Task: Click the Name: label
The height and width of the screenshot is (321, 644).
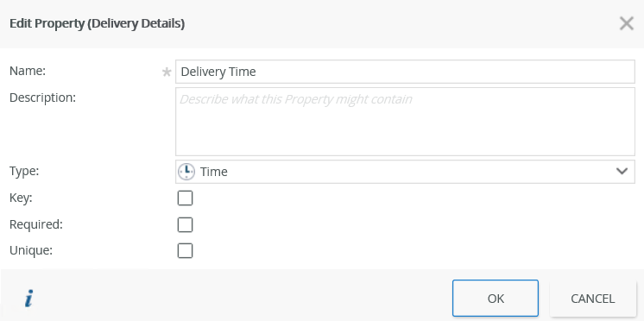Action: (x=28, y=71)
